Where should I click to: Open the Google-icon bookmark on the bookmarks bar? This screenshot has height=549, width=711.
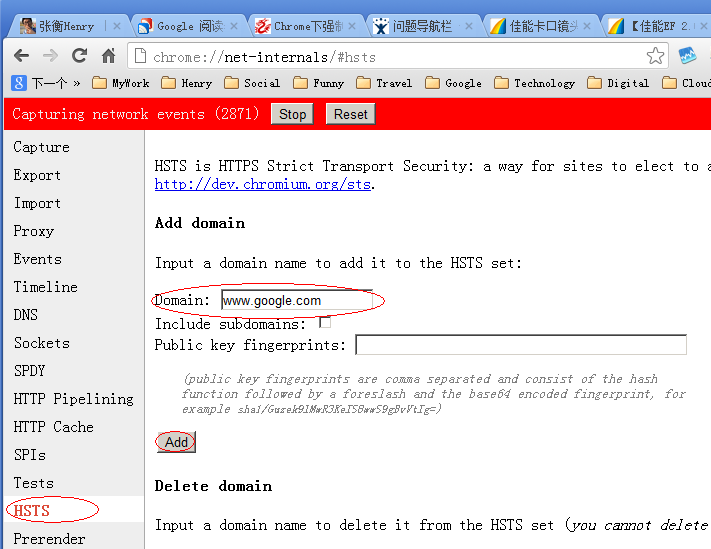coord(40,83)
